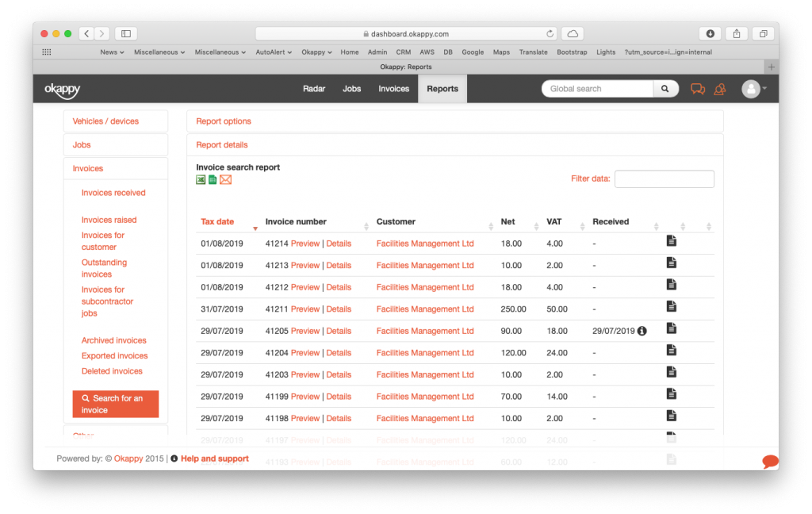Open document icon for invoice 41204

pyautogui.click(x=671, y=351)
